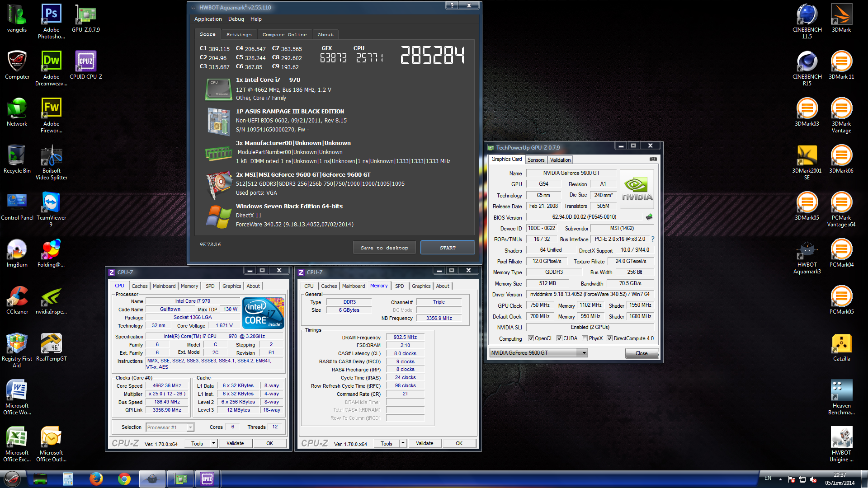Screen dimensions: 868x488
Task: Click Tools button in left CPU-Z
Action: pyautogui.click(x=197, y=443)
